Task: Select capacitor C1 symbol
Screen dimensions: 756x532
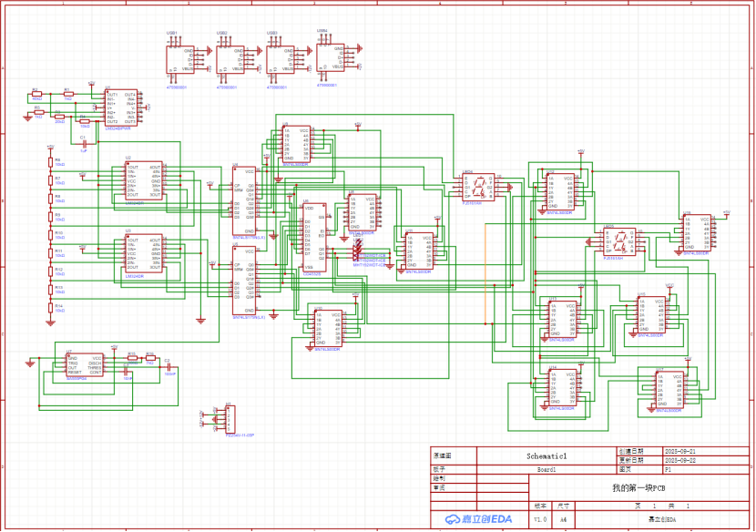Action: click(x=84, y=144)
